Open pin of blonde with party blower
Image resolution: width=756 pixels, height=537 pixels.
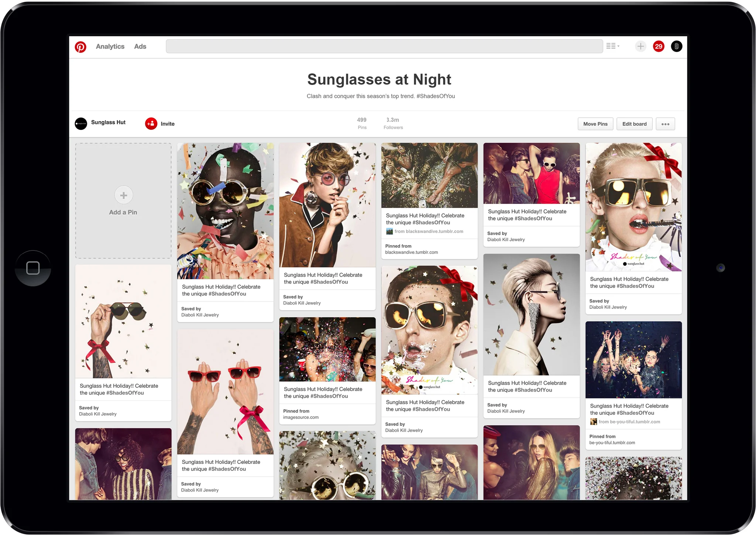[633, 207]
